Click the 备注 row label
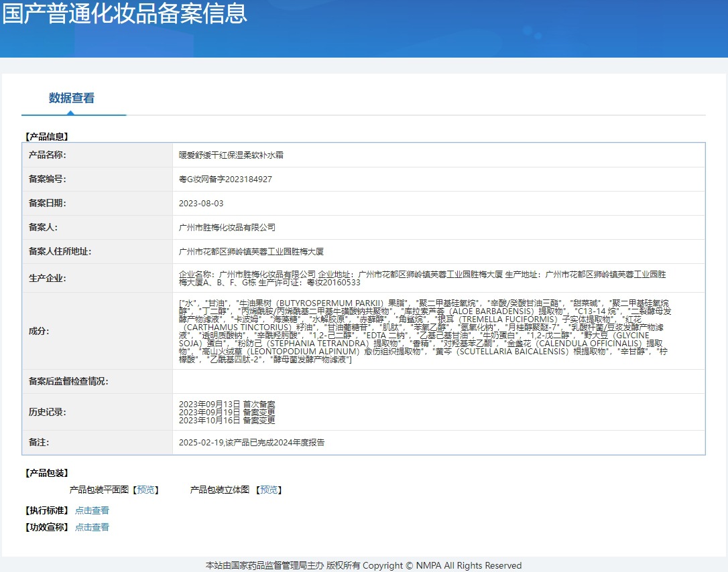 coord(39,443)
